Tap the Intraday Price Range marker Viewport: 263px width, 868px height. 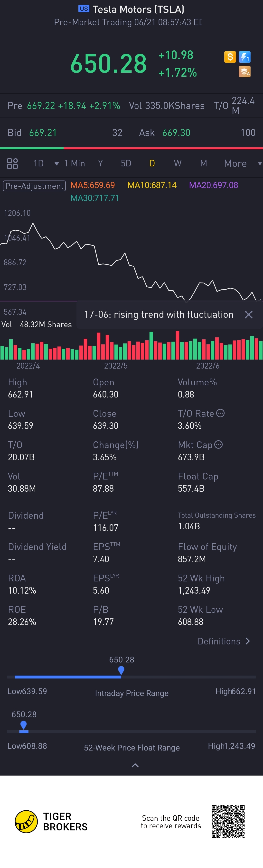pyautogui.click(x=121, y=670)
